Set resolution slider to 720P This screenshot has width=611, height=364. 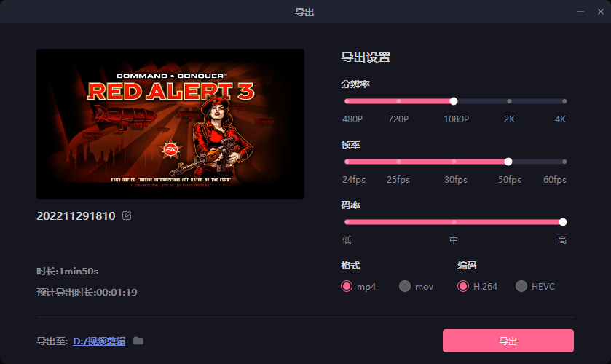398,101
